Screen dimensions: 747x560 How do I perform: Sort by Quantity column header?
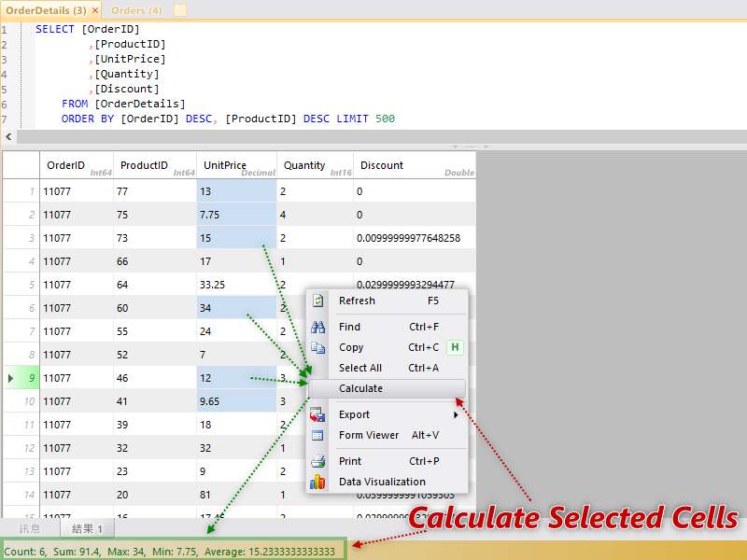point(315,165)
